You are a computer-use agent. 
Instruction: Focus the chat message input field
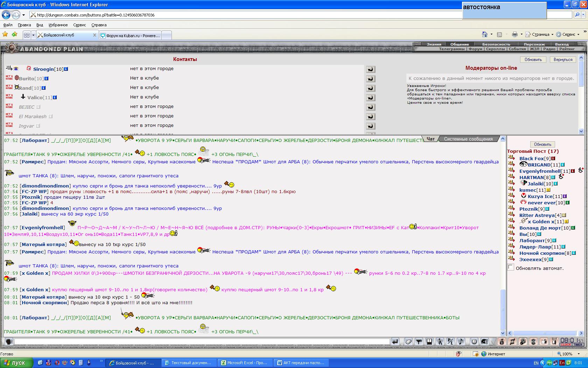tap(202, 341)
